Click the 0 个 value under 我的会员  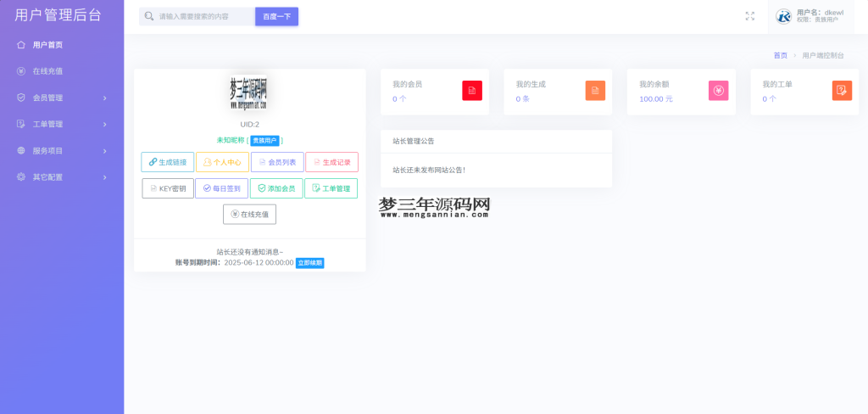(399, 98)
